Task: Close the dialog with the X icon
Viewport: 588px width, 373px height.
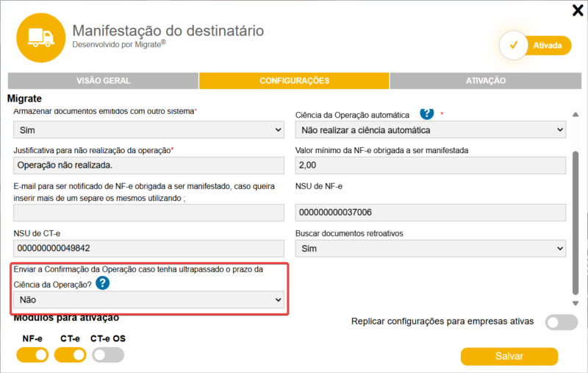Action: (x=577, y=10)
